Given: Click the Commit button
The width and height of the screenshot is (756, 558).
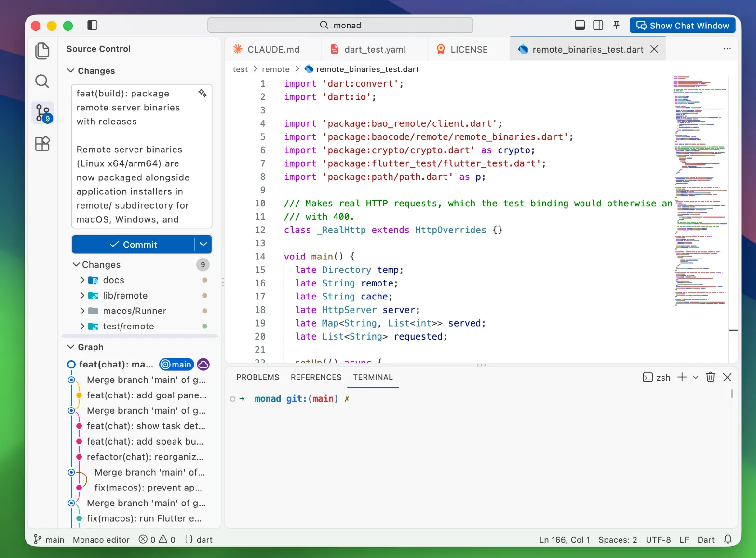Looking at the screenshot, I should pyautogui.click(x=134, y=245).
